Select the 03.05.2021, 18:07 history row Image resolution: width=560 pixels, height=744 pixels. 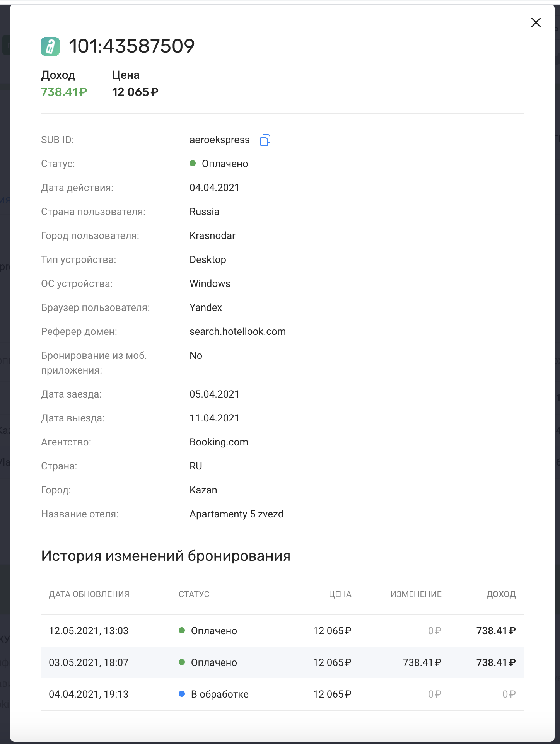282,662
